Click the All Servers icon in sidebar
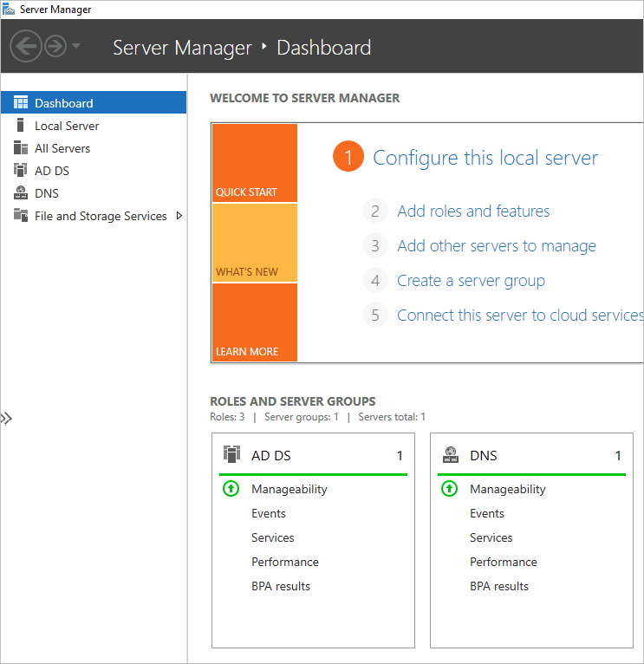The height and width of the screenshot is (664, 644). (x=21, y=147)
